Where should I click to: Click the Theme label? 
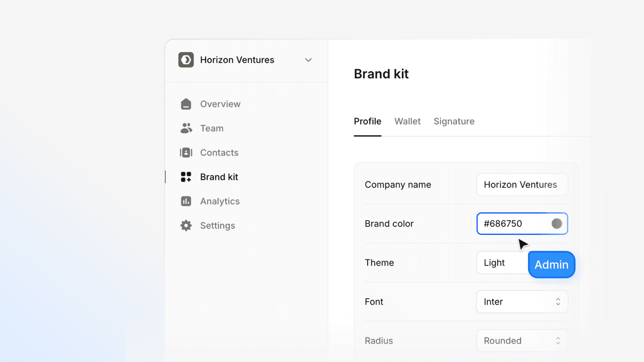pyautogui.click(x=379, y=263)
